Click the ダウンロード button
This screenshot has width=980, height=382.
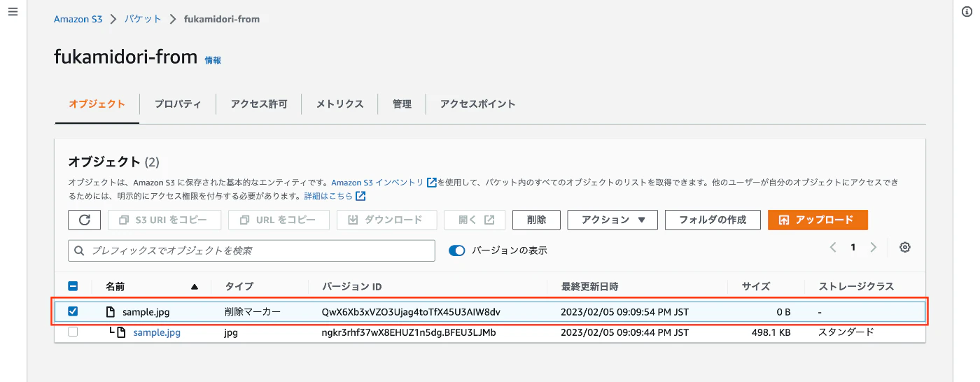coord(386,220)
